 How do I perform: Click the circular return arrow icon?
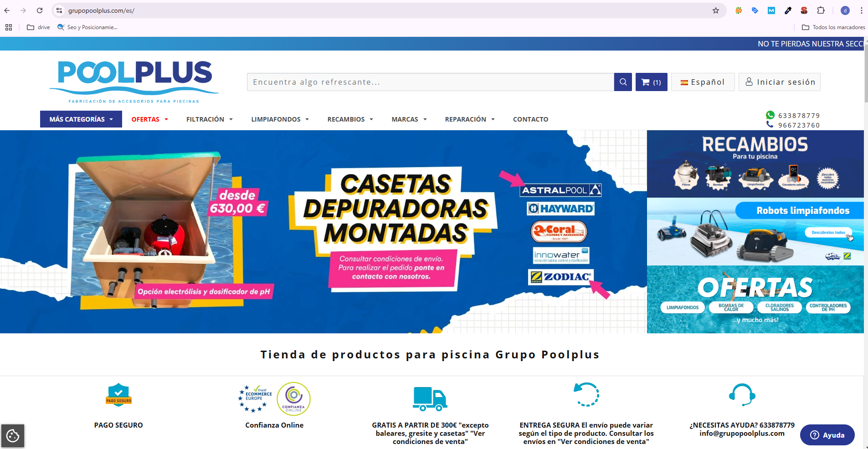(586, 394)
